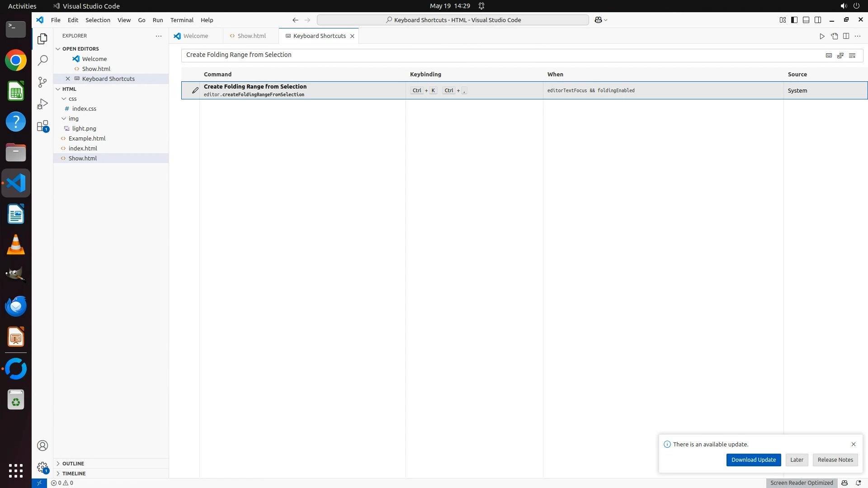Toggle Sort by Precedence in search box
The height and width of the screenshot is (488, 868).
coord(840,55)
